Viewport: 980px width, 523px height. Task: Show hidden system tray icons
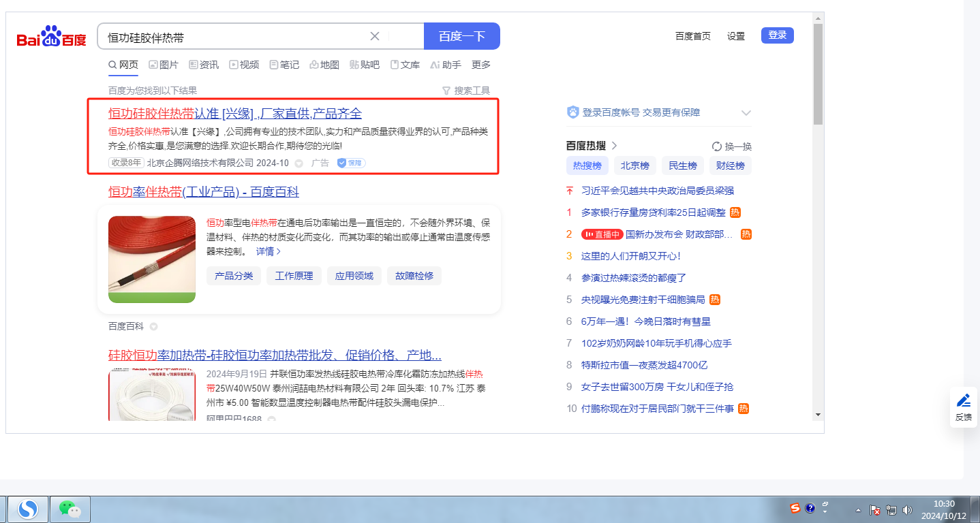point(858,510)
